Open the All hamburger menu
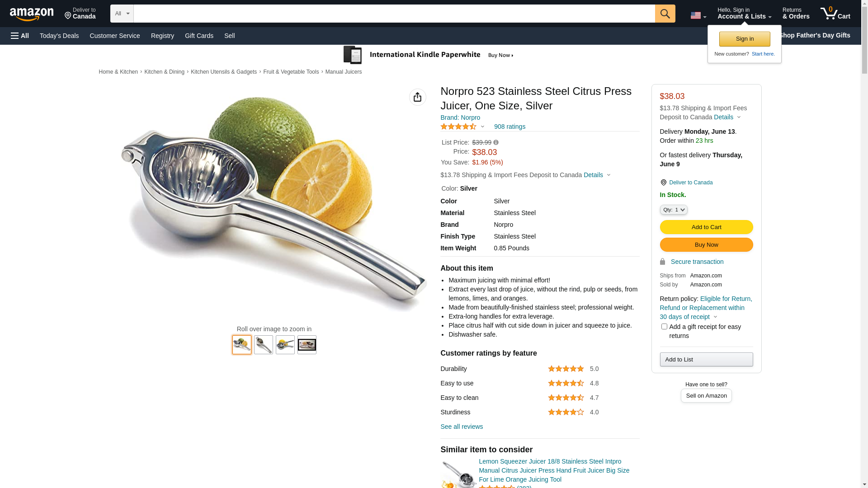The width and height of the screenshot is (868, 488). (x=20, y=36)
